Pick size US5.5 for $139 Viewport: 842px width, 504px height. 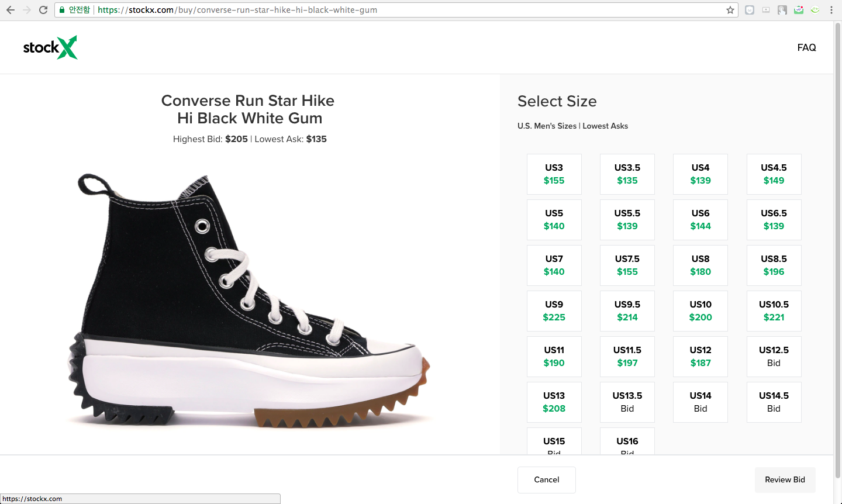[x=627, y=220]
